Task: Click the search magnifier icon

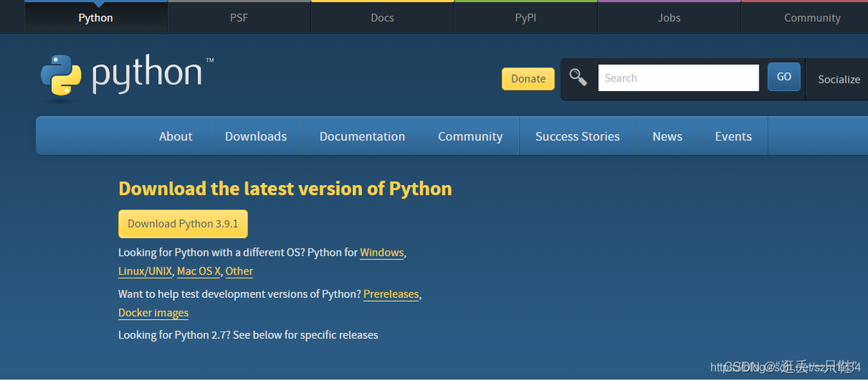Action: click(578, 77)
